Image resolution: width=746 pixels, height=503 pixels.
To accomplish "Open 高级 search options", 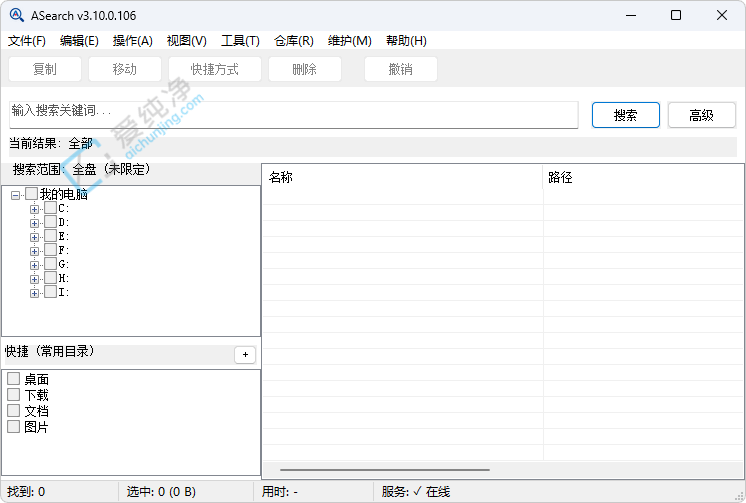I will point(702,115).
